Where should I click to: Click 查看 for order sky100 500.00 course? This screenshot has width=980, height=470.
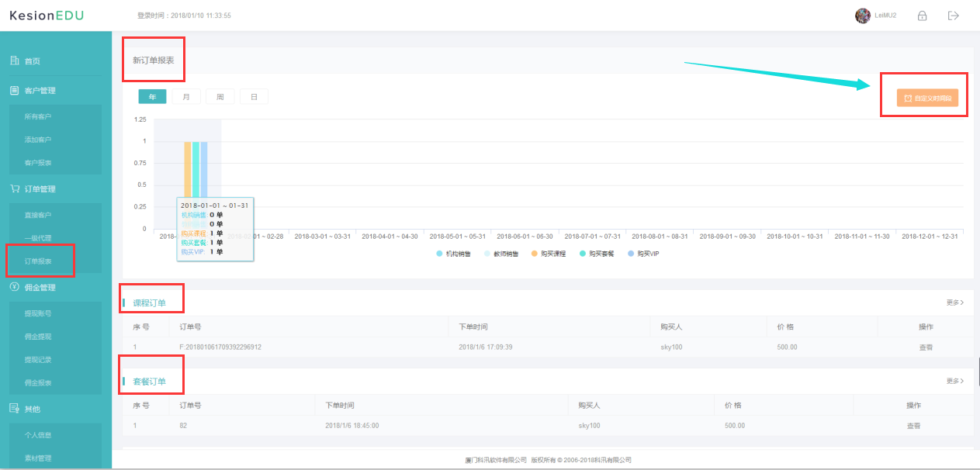tap(926, 347)
